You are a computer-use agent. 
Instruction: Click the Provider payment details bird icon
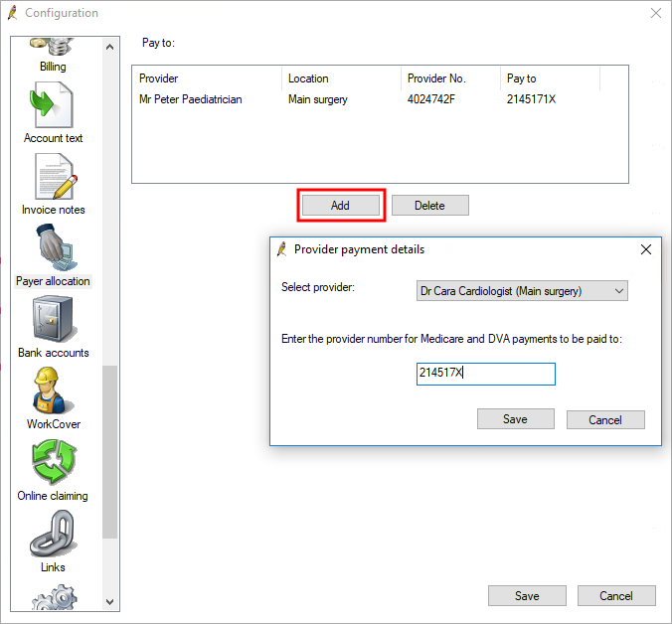[x=282, y=249]
